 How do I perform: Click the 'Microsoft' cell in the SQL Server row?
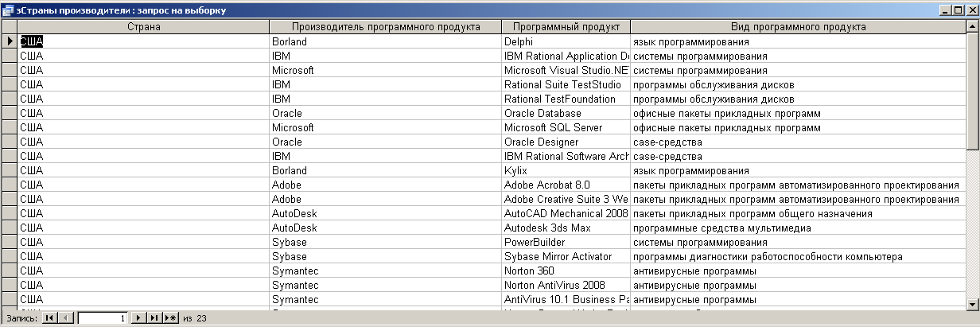[386, 127]
